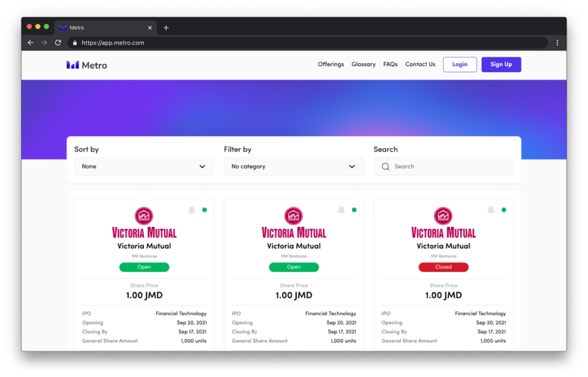
Task: Select the Metro browser tab
Action: tap(106, 28)
